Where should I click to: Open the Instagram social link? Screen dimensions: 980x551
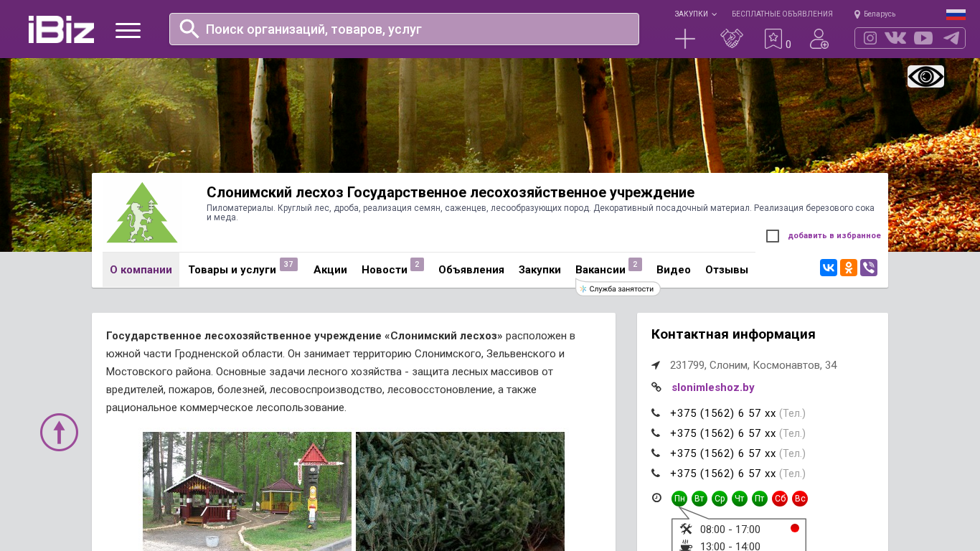click(870, 38)
